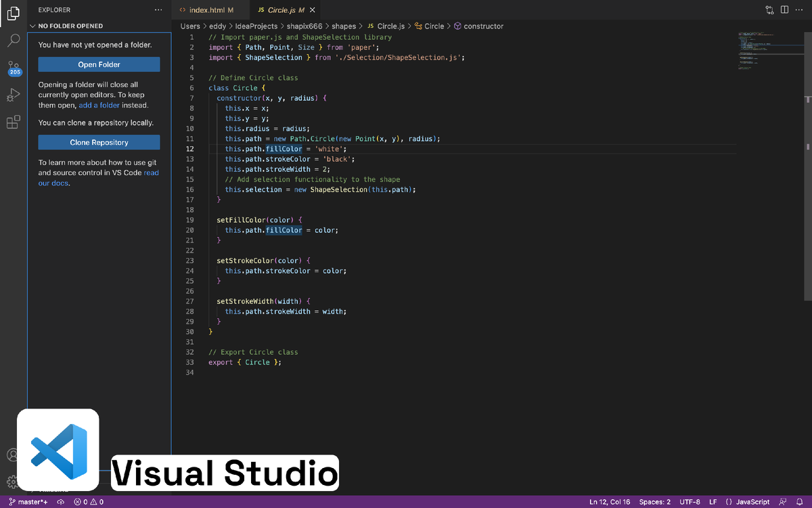Click the master*+ branch indicator
The height and width of the screenshot is (508, 812).
[x=28, y=502]
